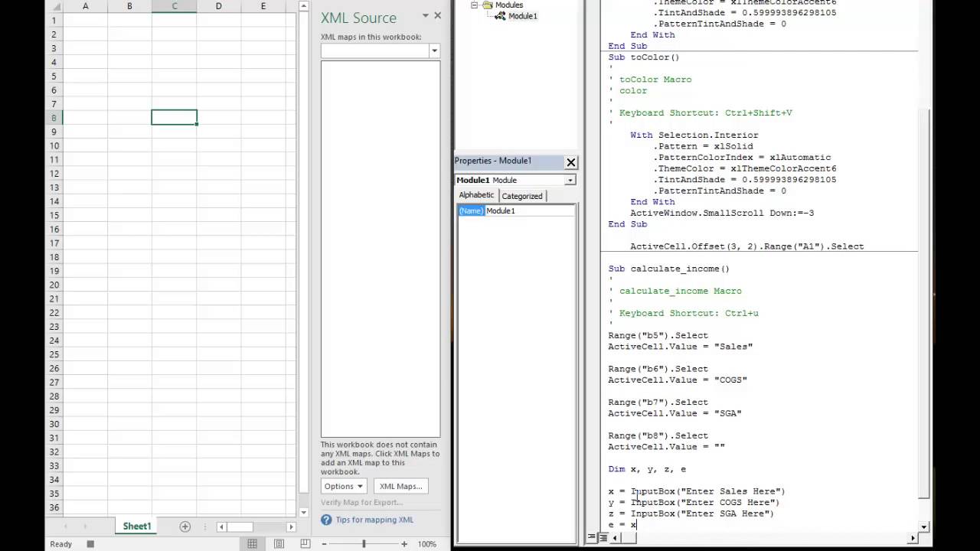
Task: Open the Module1 object dropdown in Properties
Action: (x=570, y=181)
